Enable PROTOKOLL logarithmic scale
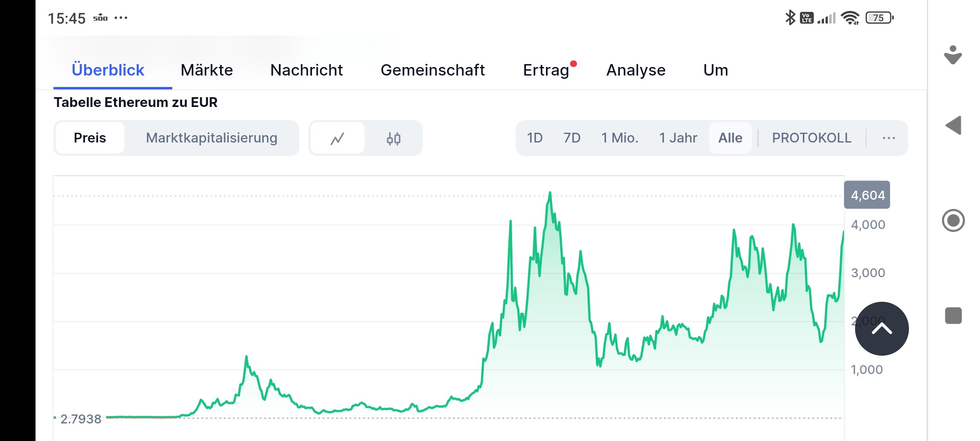Image resolution: width=980 pixels, height=441 pixels. (x=811, y=138)
